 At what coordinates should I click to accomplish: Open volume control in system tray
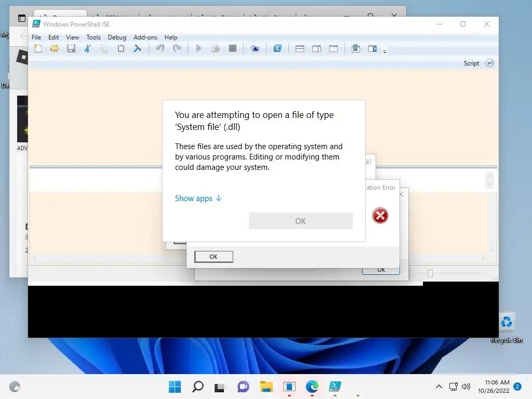pos(466,387)
